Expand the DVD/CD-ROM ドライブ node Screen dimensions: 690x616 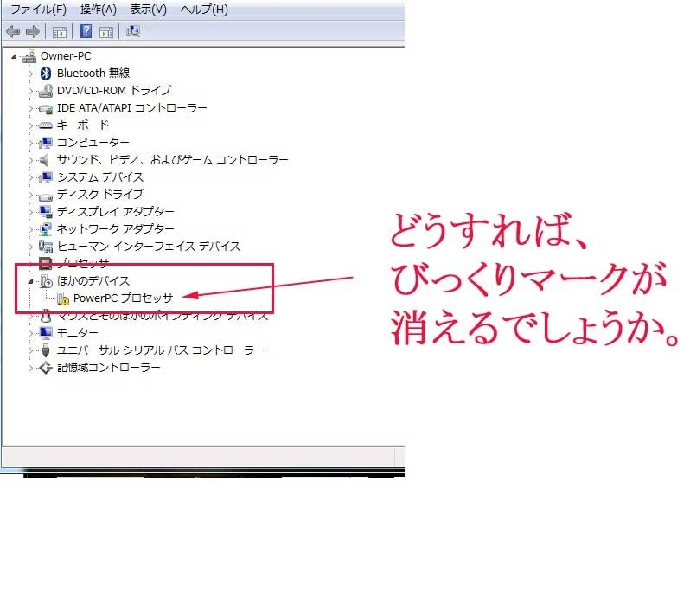coord(30,91)
